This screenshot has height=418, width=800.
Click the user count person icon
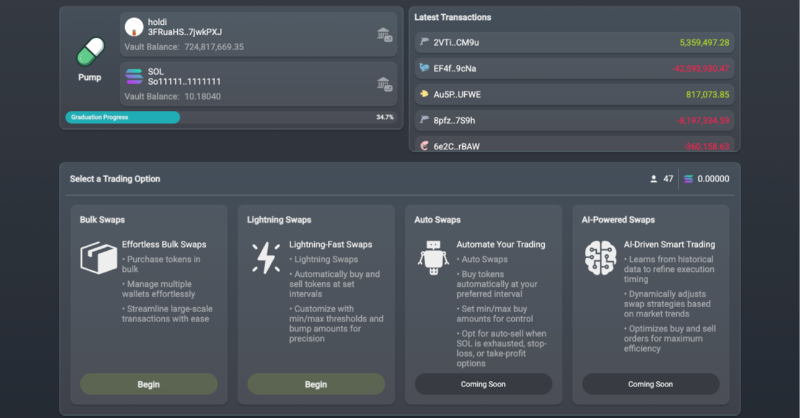(654, 179)
